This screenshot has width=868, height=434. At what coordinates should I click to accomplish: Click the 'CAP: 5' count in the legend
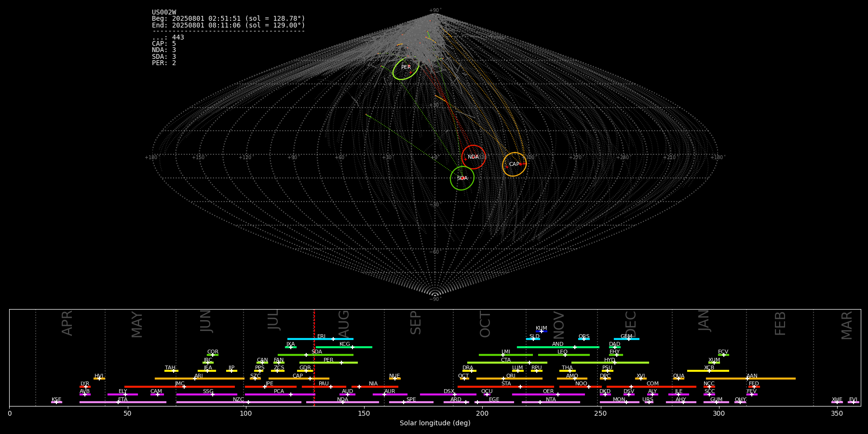[x=164, y=44]
